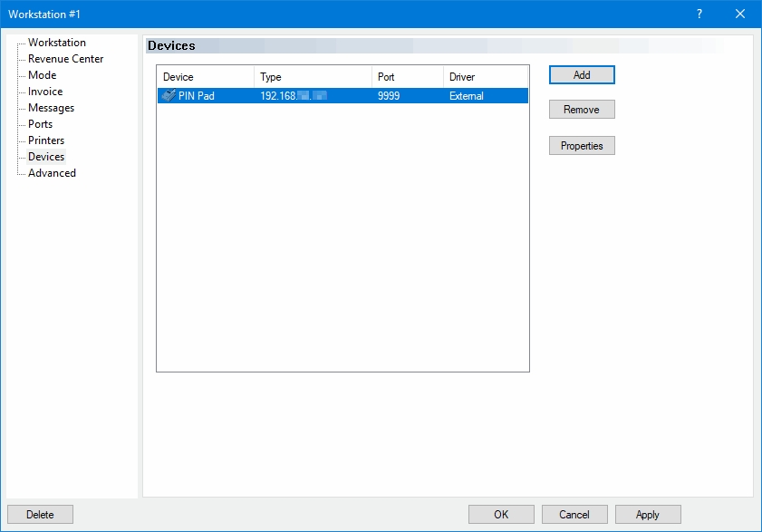Close the Workstation #1 dialog
This screenshot has height=532, width=762.
(740, 14)
